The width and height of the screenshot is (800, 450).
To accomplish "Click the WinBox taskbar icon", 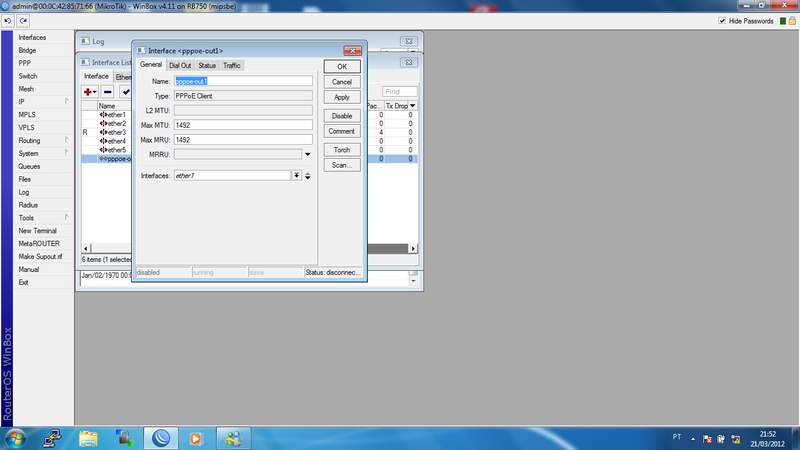I will [161, 438].
